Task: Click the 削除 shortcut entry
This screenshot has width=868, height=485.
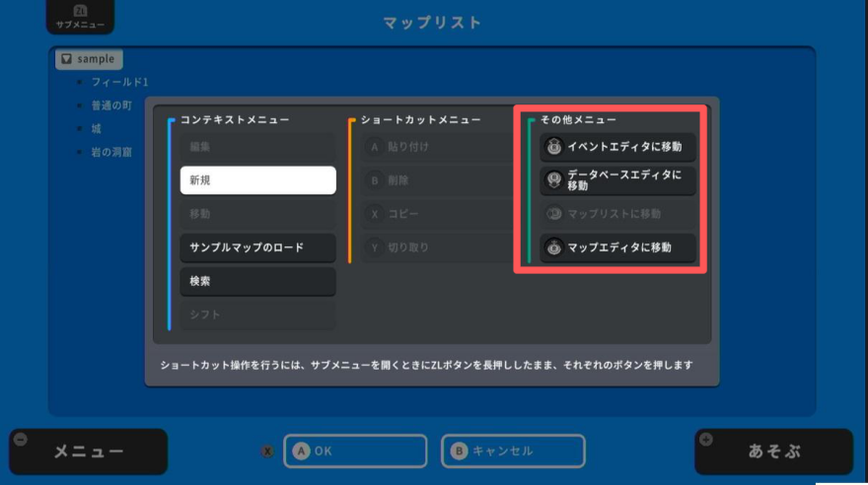Action: (x=437, y=180)
